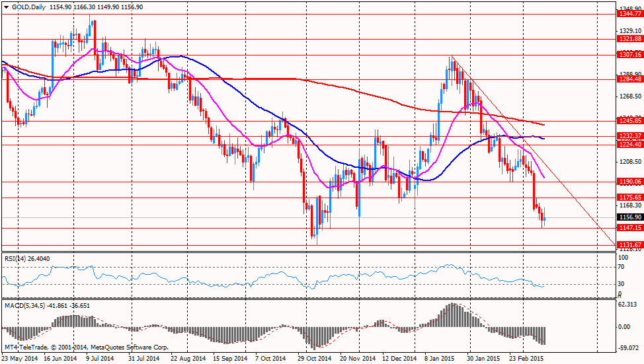The width and height of the screenshot is (644, 364).
Task: Click the RSI 70 level scale label
Action: tap(621, 267)
